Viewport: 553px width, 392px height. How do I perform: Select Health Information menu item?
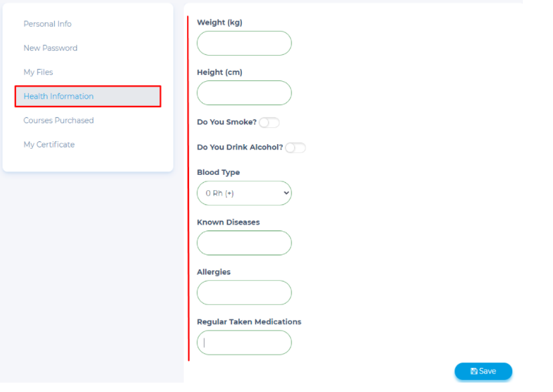tap(59, 96)
